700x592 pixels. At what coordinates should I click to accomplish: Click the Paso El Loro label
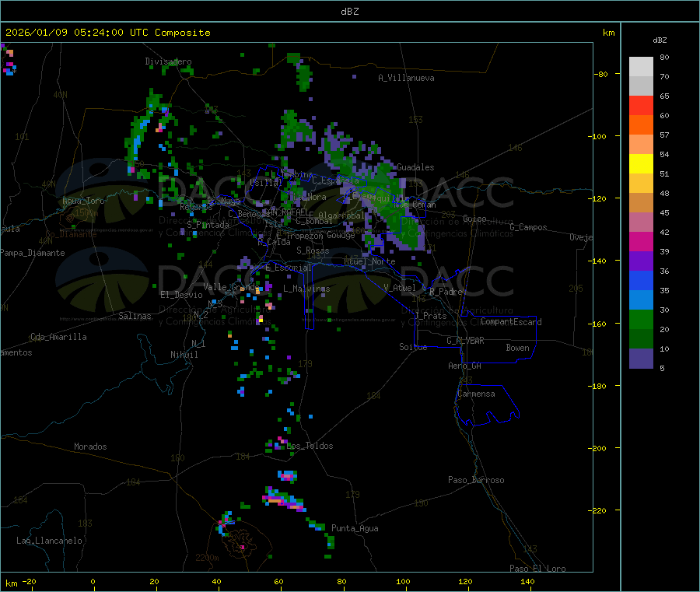pyautogui.click(x=537, y=569)
